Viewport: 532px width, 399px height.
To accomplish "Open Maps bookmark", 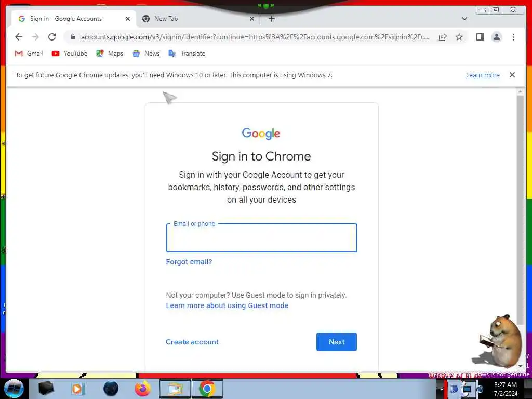I will [x=110, y=54].
